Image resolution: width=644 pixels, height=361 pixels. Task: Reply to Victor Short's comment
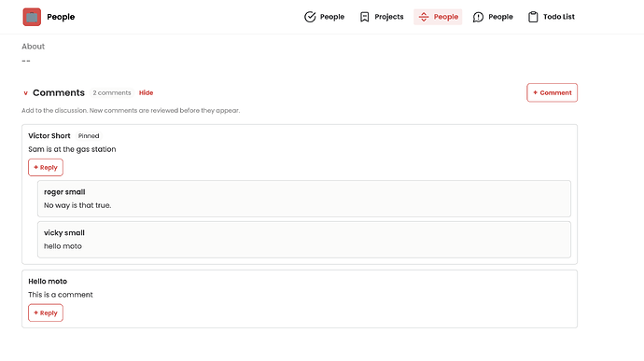[46, 168]
